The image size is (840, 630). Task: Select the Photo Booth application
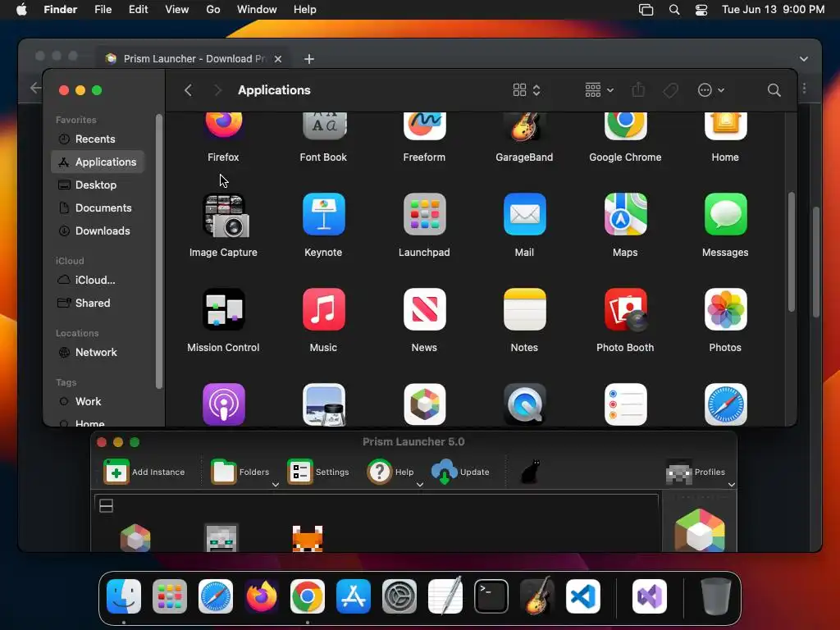(625, 309)
